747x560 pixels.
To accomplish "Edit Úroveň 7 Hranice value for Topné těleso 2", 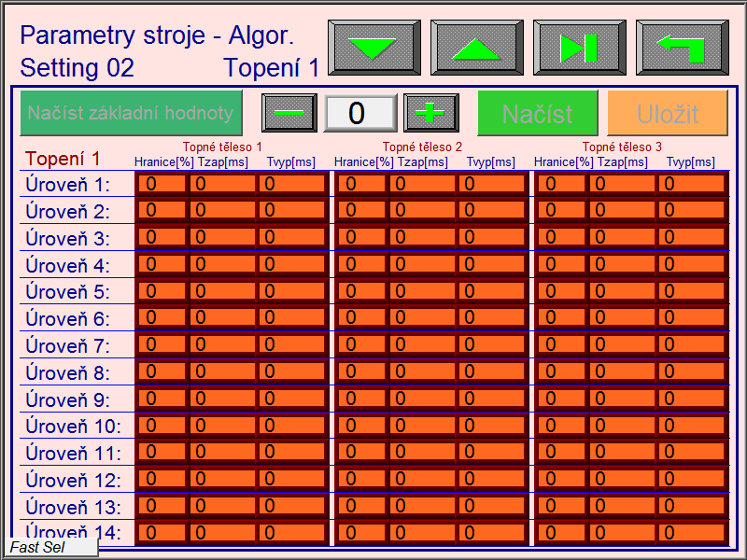I will (x=361, y=346).
